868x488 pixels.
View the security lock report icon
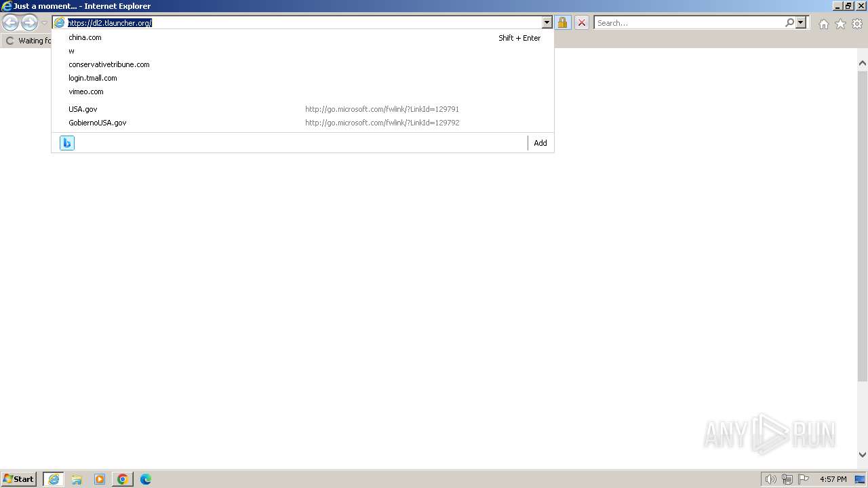tap(562, 23)
